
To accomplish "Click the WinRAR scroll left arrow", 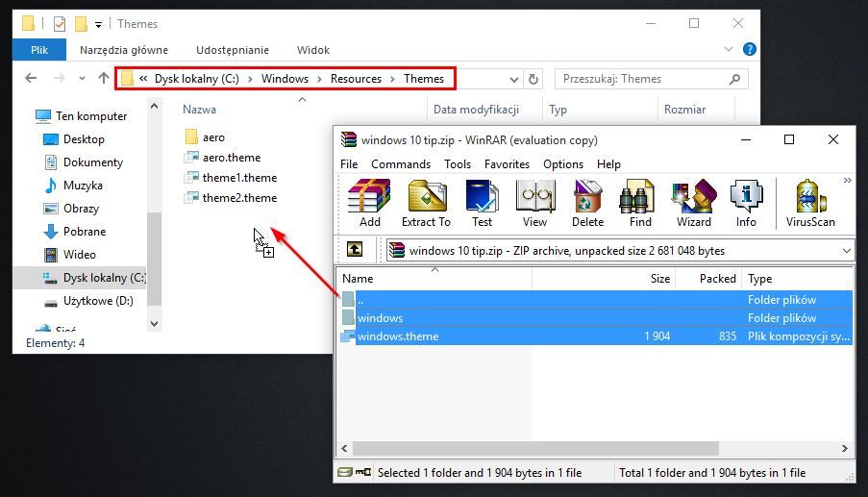I will [x=344, y=448].
